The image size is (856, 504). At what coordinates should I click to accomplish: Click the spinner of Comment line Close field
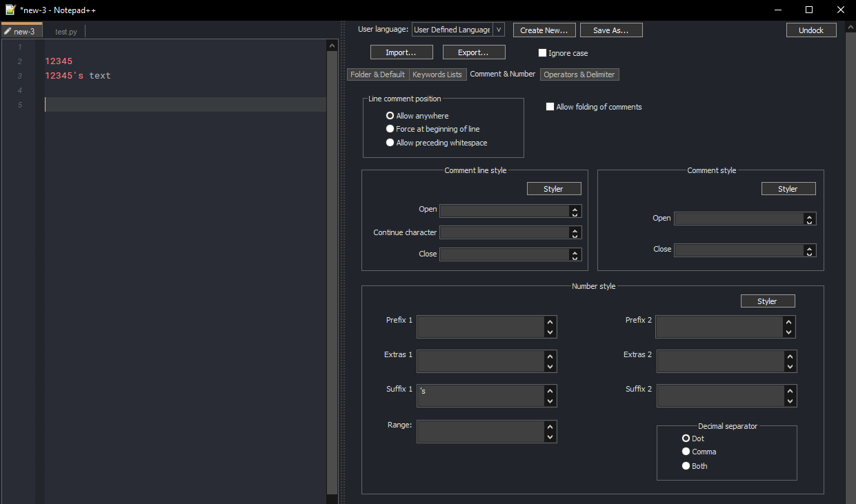pos(575,254)
